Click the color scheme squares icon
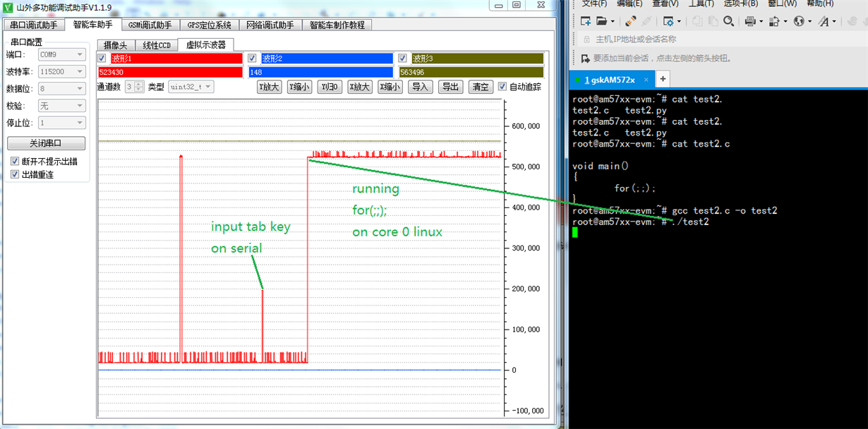 [774, 21]
